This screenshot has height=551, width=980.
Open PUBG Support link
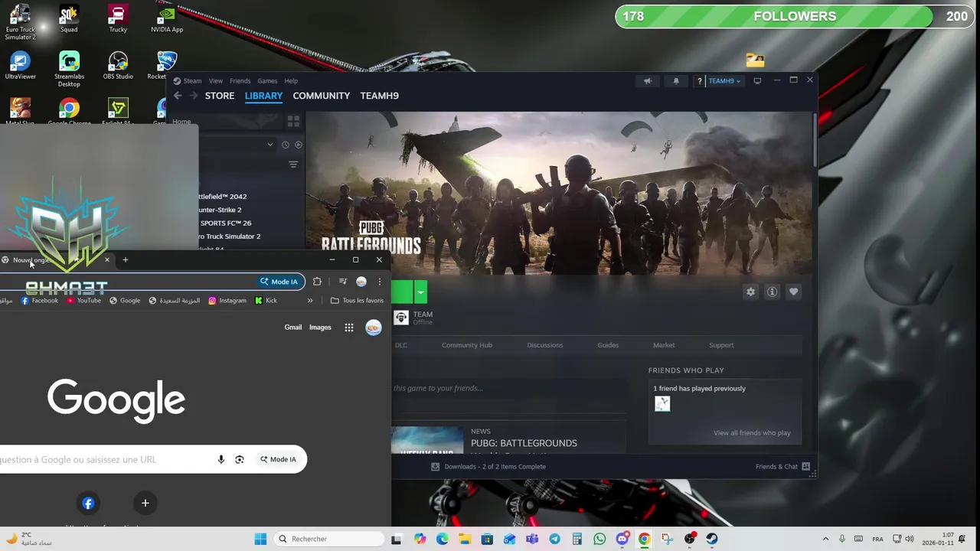coord(721,345)
